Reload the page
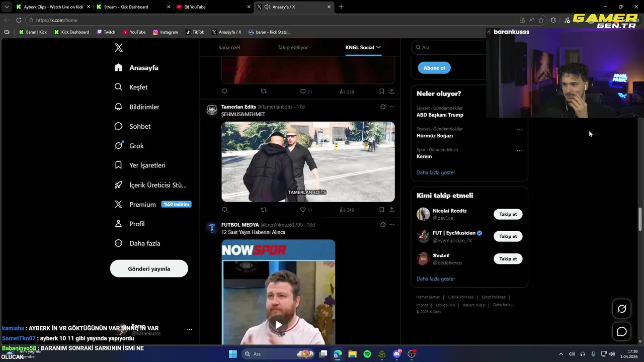The image size is (644, 362). [19, 20]
